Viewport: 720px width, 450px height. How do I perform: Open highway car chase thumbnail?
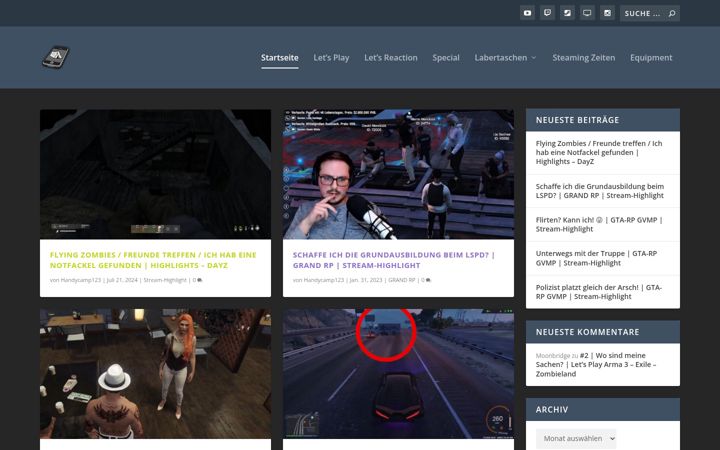398,373
